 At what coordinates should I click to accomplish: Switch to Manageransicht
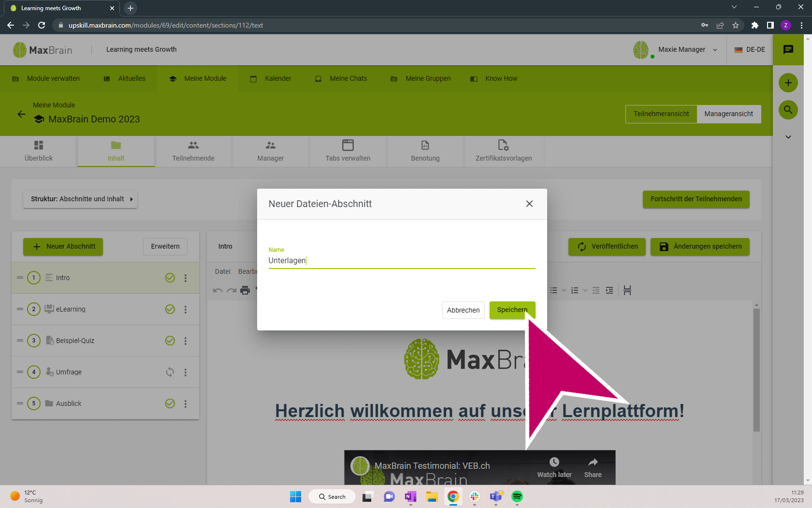click(x=728, y=114)
